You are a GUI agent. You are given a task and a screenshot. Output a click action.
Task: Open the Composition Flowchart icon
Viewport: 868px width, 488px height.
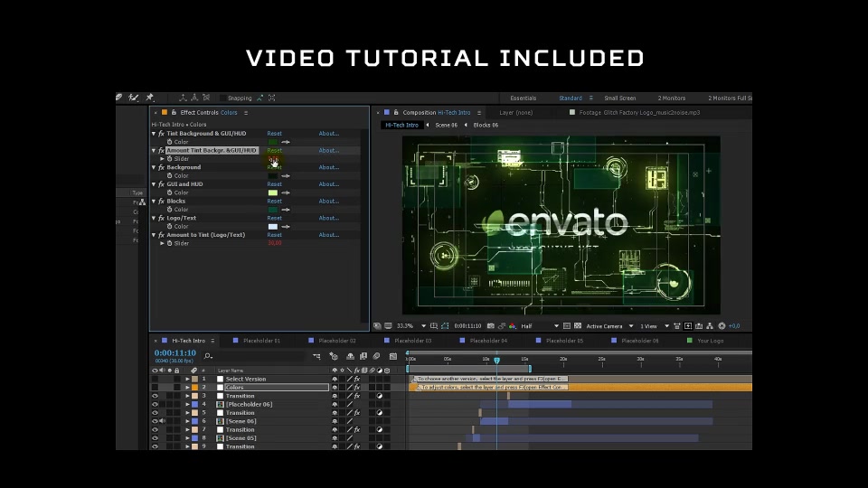tap(710, 326)
